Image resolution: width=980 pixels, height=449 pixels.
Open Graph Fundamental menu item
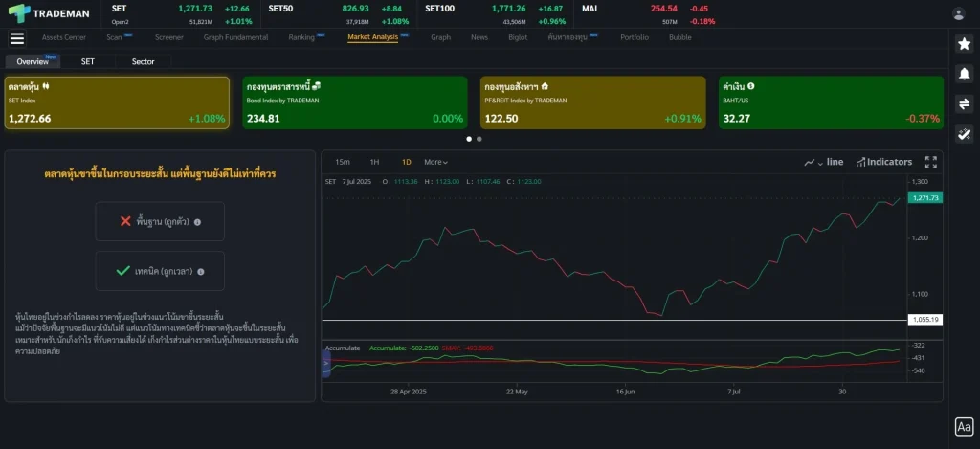[x=235, y=37]
